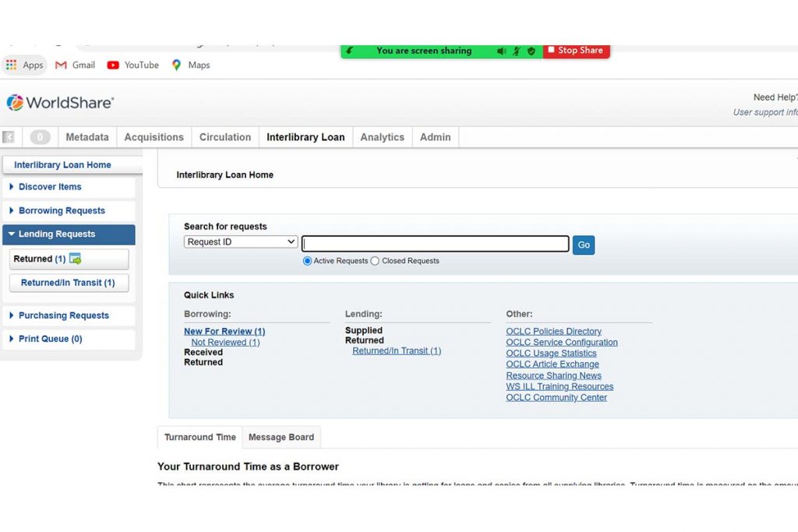Click the security shield icon in sharing bar

pos(531,51)
